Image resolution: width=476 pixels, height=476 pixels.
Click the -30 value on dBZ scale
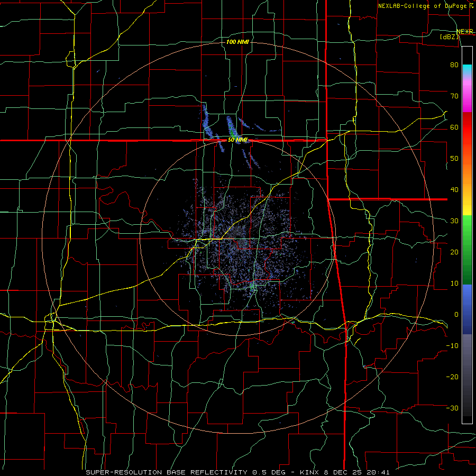pyautogui.click(x=452, y=408)
